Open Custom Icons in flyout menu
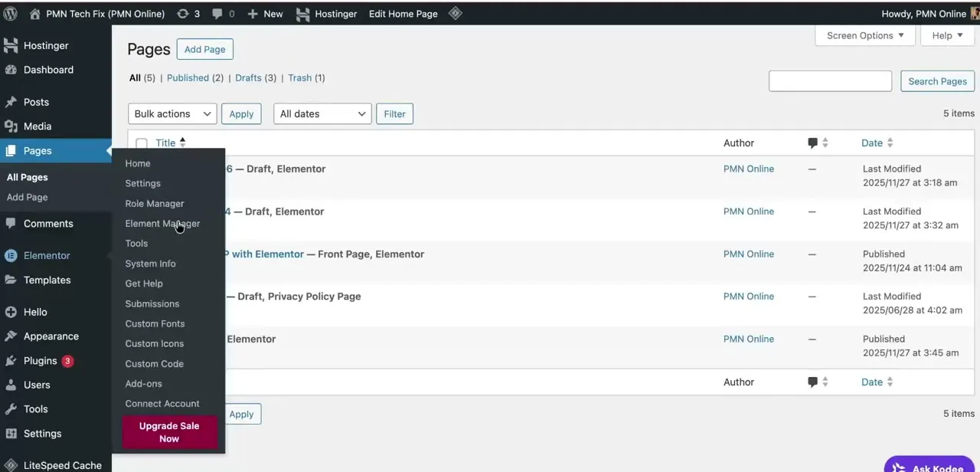This screenshot has width=980, height=472. (154, 343)
